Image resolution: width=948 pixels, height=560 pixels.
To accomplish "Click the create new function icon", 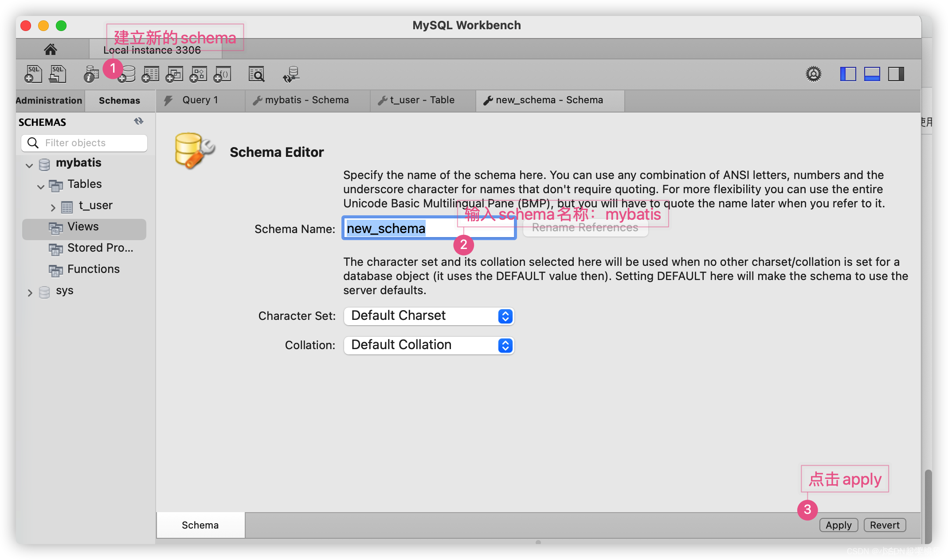I will coord(223,74).
